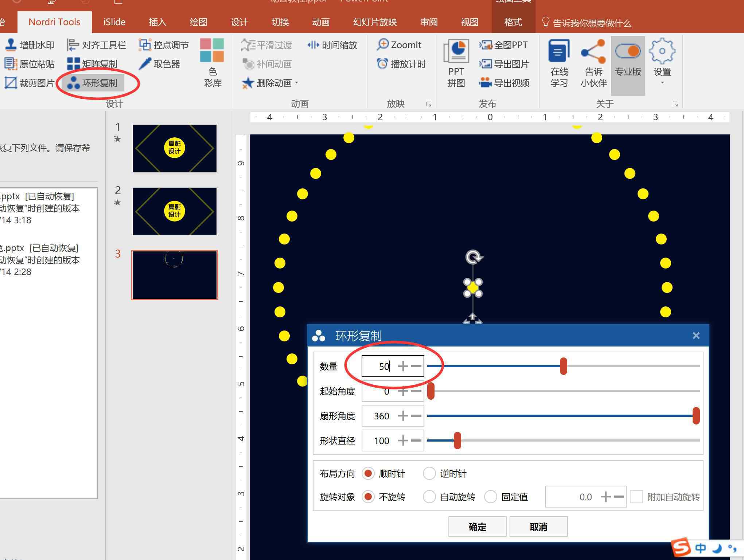Viewport: 744px width, 560px height.
Task: Open the 幻灯片放映 tab
Action: coord(374,22)
